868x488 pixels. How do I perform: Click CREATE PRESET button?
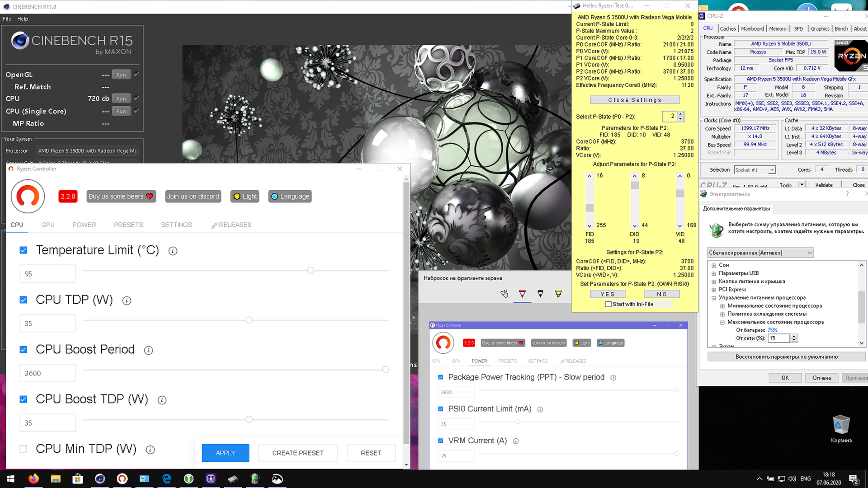(x=298, y=453)
